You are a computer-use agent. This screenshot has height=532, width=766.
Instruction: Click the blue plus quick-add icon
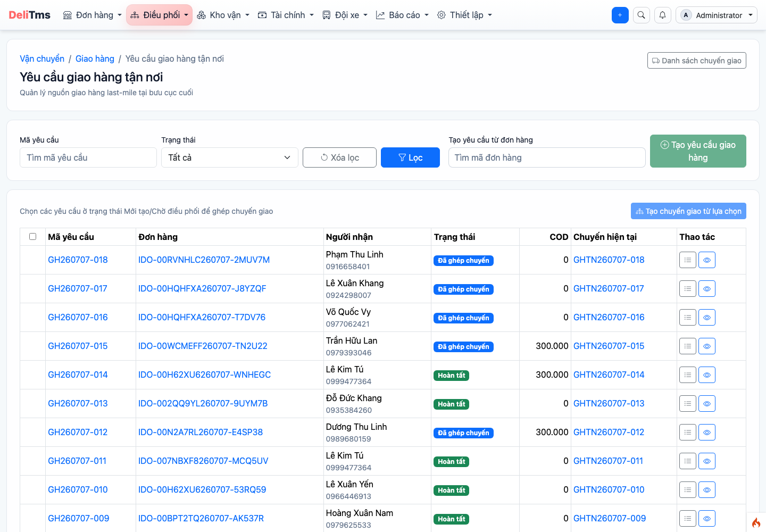click(620, 15)
